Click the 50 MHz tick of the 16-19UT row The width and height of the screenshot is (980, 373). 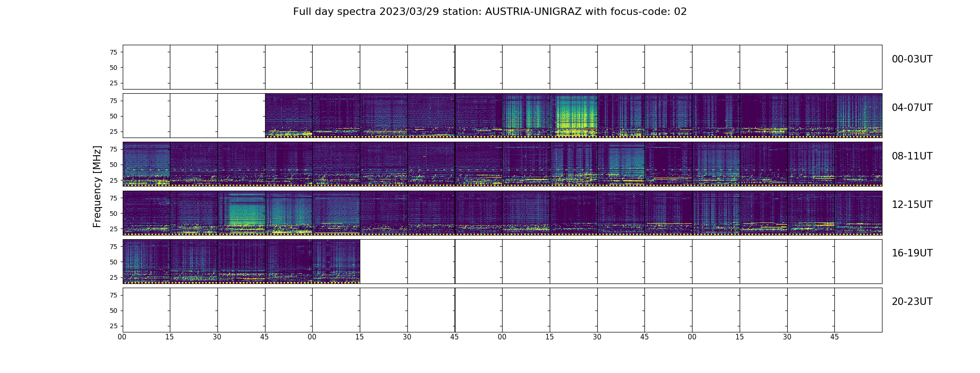[x=113, y=262]
